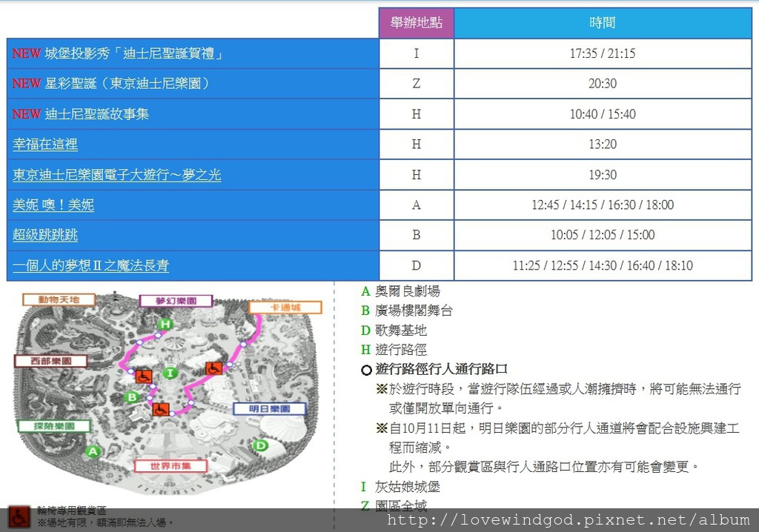Viewport: 759px width, 532px height.
Task: Click location cell I in the 城堡投影秀 row
Action: 417,53
